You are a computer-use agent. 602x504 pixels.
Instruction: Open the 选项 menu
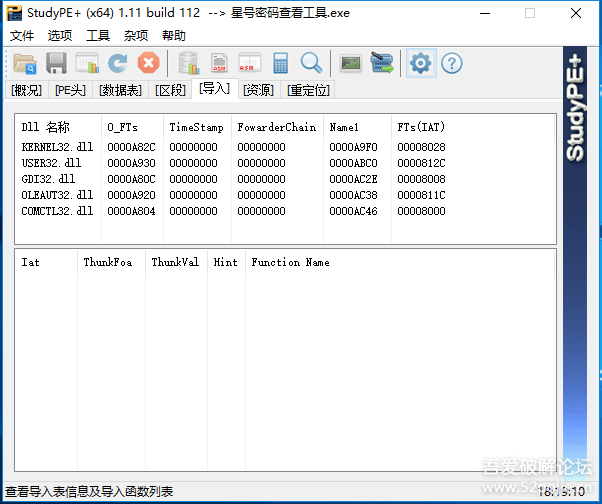point(60,36)
